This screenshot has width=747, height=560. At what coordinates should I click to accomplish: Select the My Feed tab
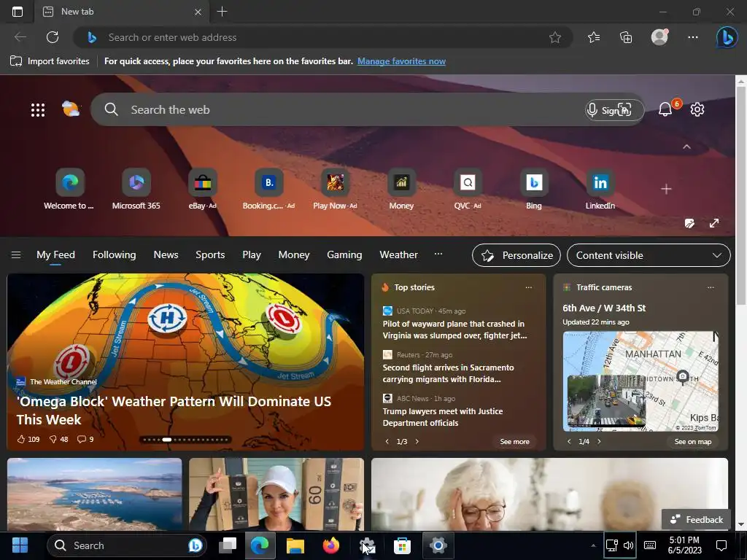coord(55,254)
